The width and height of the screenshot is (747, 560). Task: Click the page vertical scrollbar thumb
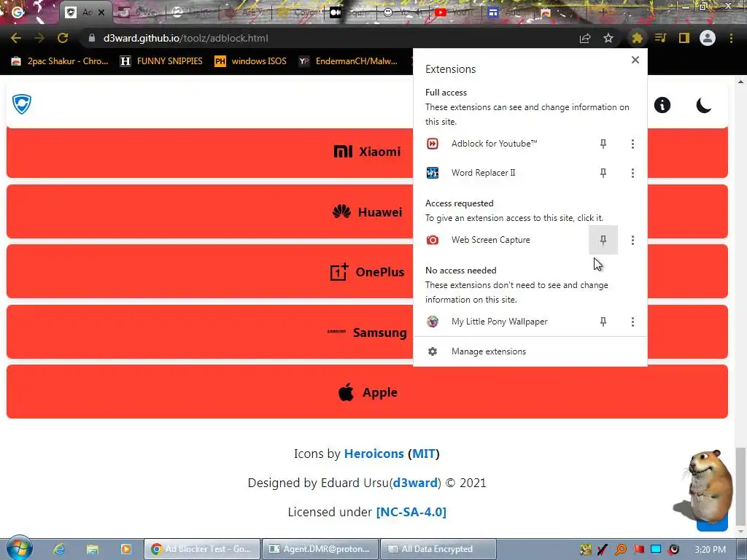[x=740, y=486]
